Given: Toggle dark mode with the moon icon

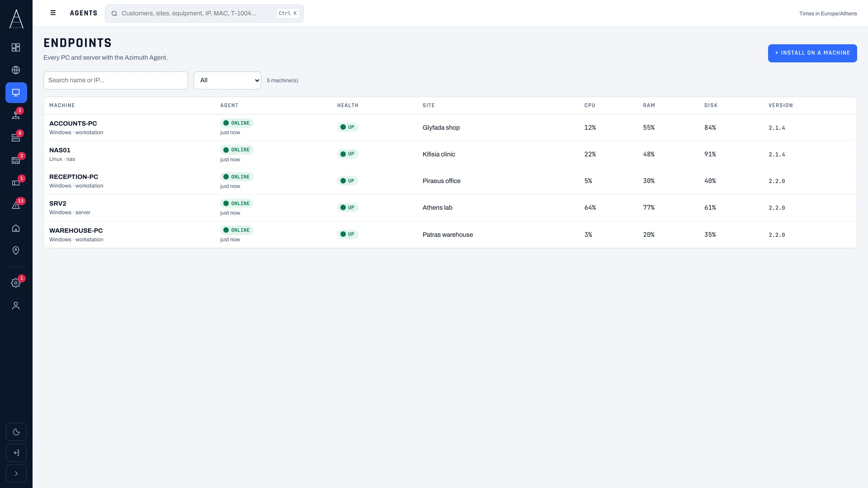Looking at the screenshot, I should point(16,432).
